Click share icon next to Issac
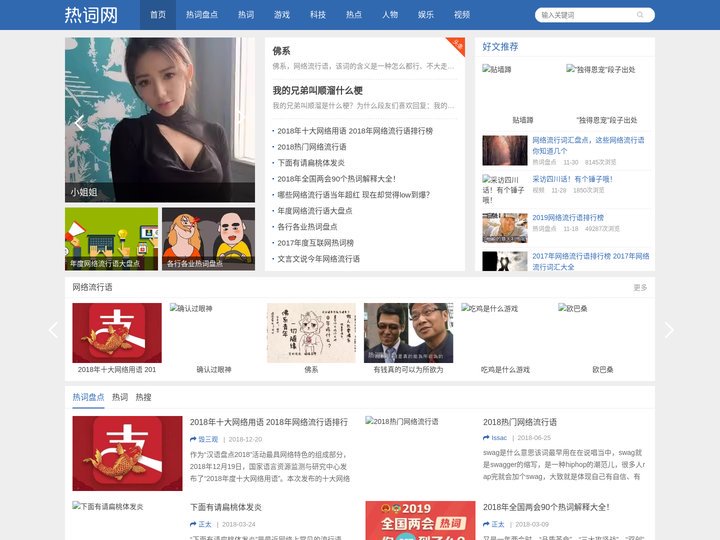This screenshot has height=540, width=720. tap(486, 438)
